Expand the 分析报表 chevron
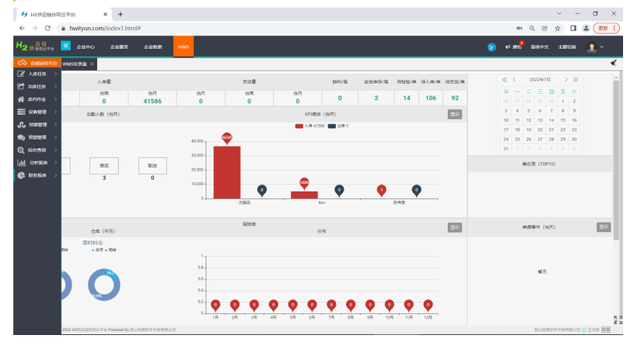 (55, 163)
